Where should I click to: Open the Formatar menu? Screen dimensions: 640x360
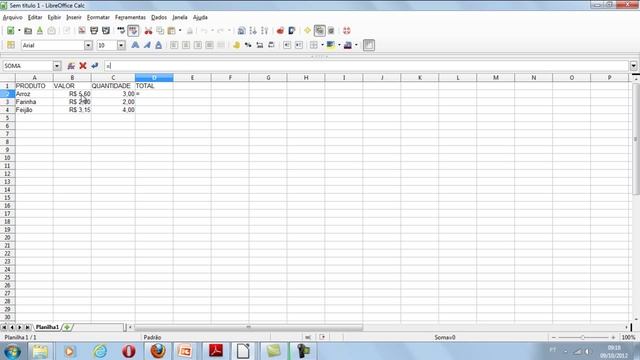click(x=98, y=17)
